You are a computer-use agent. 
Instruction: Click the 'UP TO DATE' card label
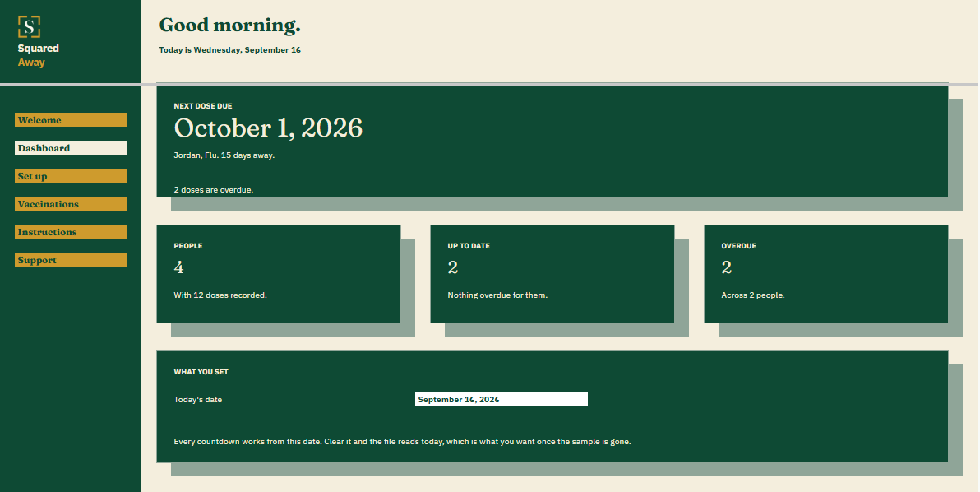pyautogui.click(x=469, y=246)
